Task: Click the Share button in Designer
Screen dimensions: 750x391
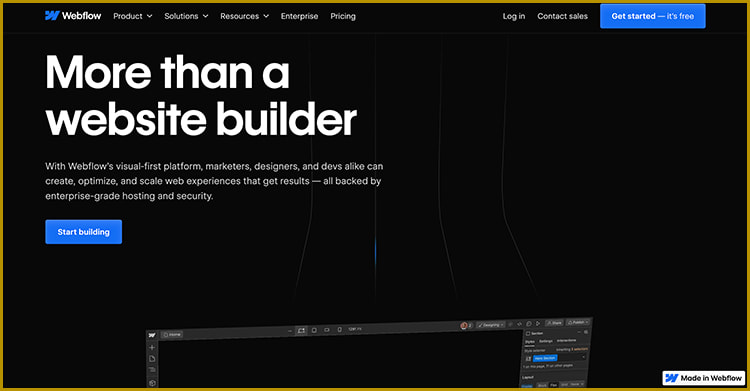Action: pyautogui.click(x=554, y=323)
